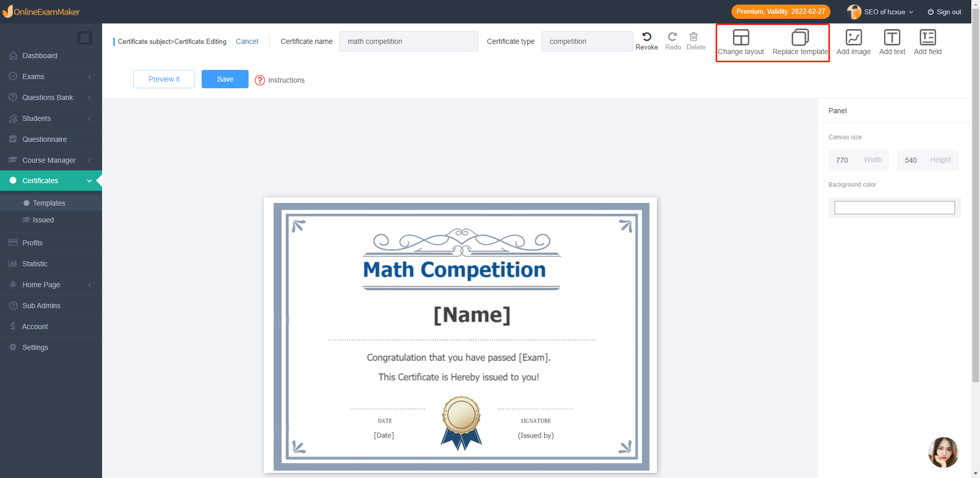Click the Cancel link
The image size is (980, 478).
pos(247,41)
